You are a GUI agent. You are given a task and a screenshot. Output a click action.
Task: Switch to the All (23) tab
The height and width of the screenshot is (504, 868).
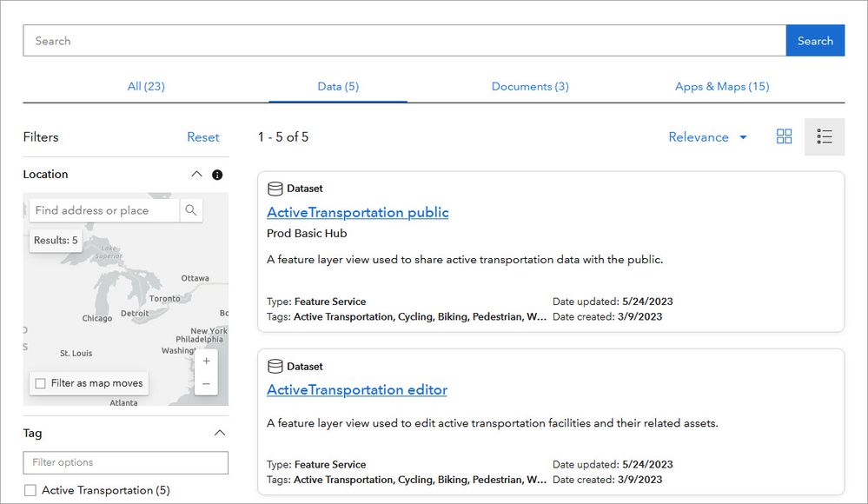pos(146,87)
